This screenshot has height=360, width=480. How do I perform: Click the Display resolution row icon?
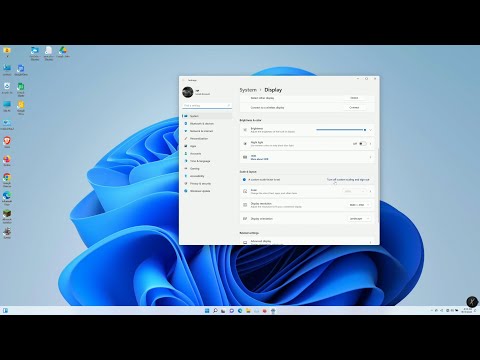tap(245, 205)
